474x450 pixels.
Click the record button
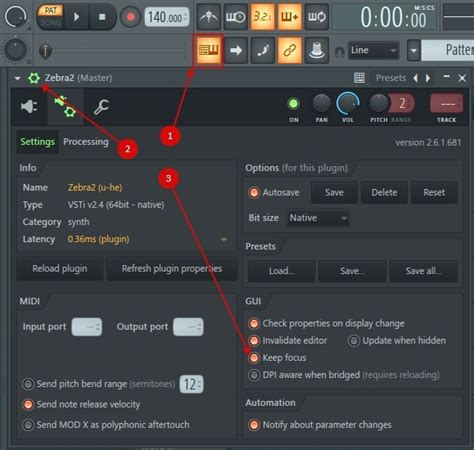(130, 17)
